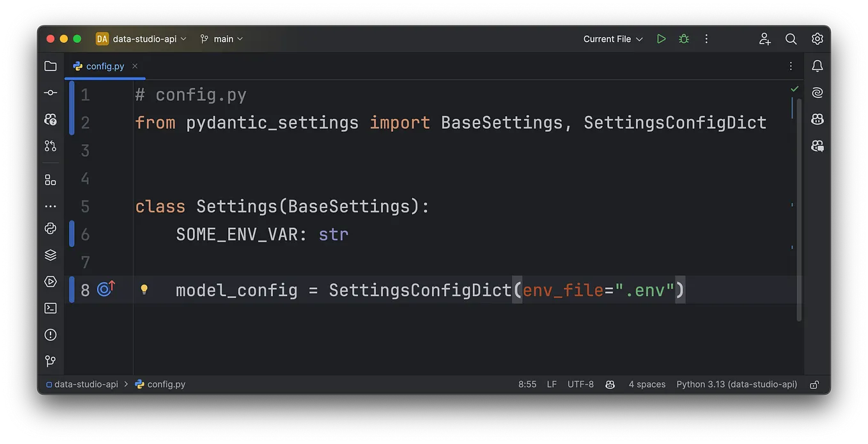The height and width of the screenshot is (444, 868).
Task: Select the config.py editor tab
Action: click(x=104, y=66)
